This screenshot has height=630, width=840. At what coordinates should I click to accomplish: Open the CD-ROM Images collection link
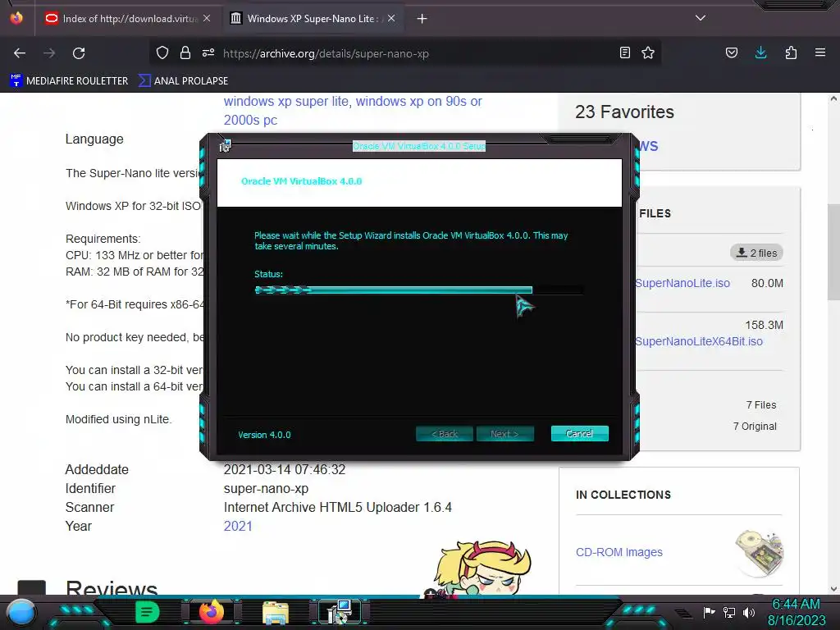click(619, 552)
